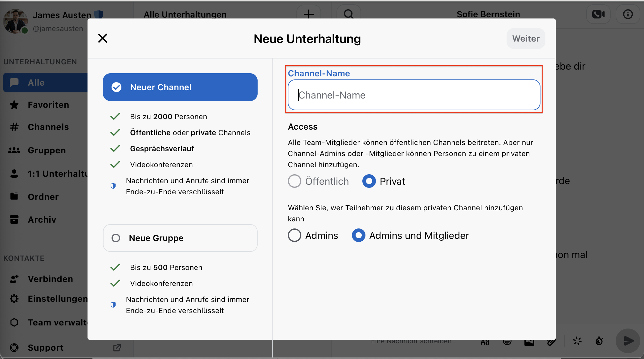Open Support external link icon
644x359 pixels.
(x=117, y=348)
